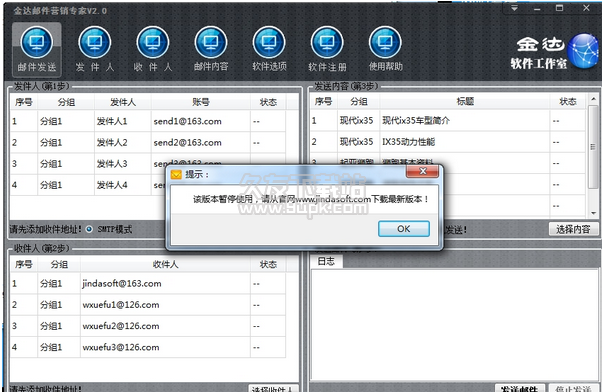Select content row IX35动力性能
Viewport: 603px width, 392px height.
pos(448,142)
